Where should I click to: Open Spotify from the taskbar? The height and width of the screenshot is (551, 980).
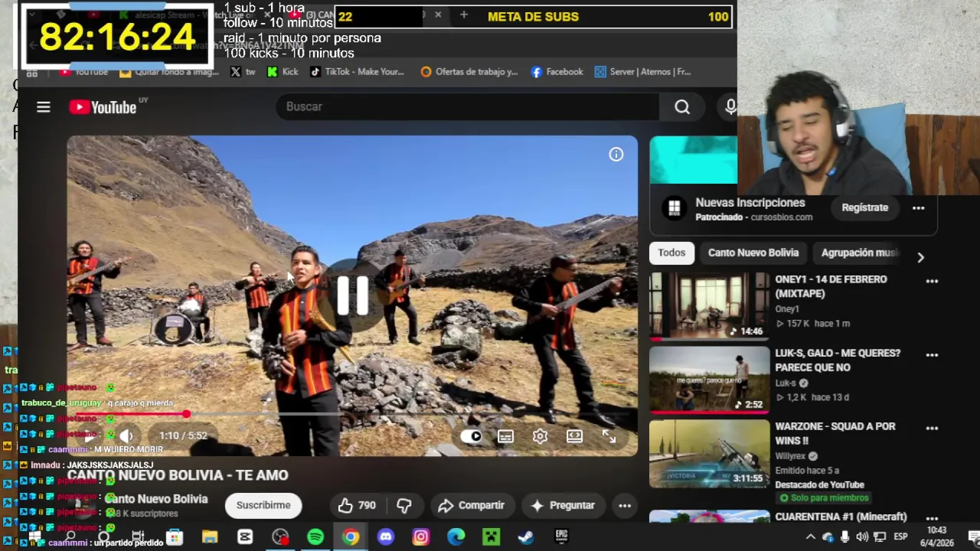pyautogui.click(x=315, y=537)
